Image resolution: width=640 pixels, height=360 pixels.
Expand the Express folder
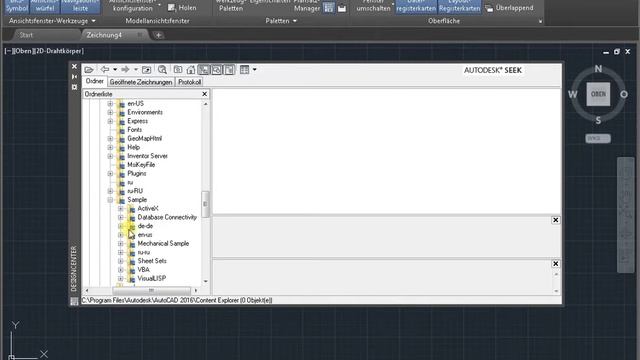(110, 121)
